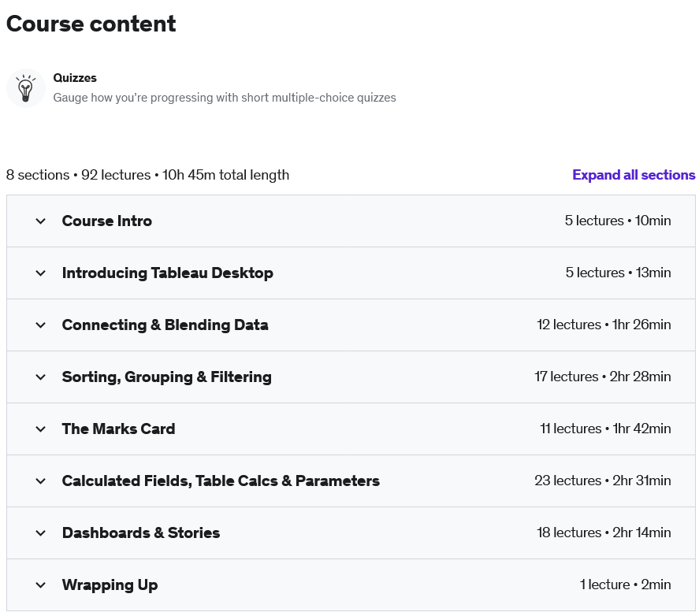Expand Introducing Tableau Desktop chevron

click(40, 273)
